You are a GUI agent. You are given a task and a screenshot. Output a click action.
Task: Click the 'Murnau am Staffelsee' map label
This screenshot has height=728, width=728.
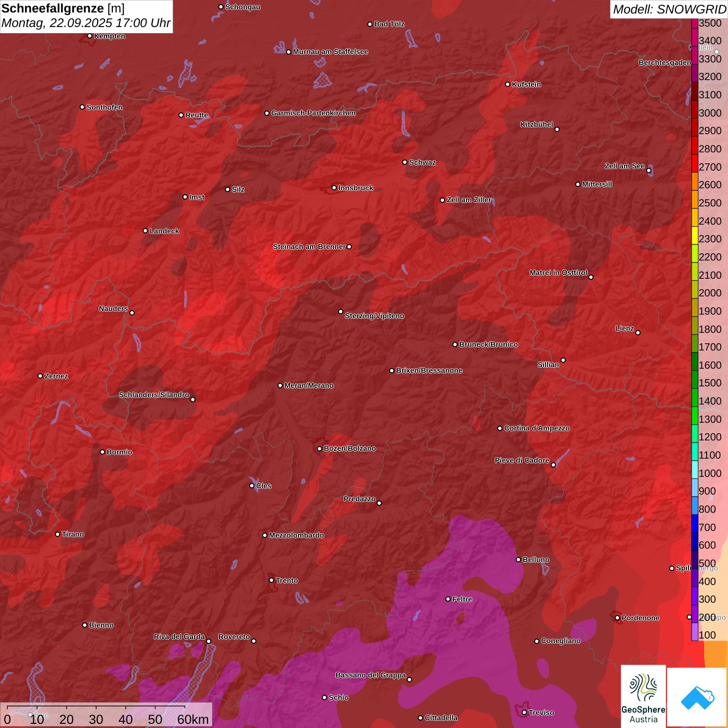pyautogui.click(x=331, y=52)
